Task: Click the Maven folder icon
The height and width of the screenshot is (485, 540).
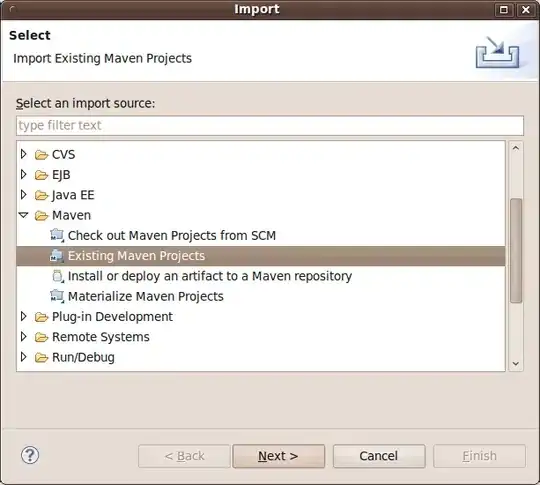Action: point(41,216)
